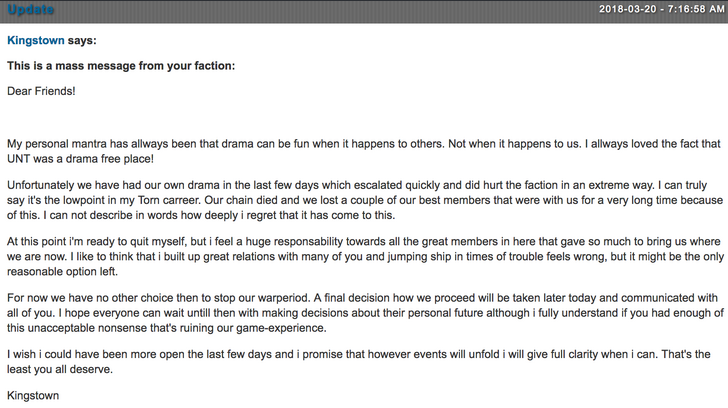Image resolution: width=728 pixels, height=408 pixels.
Task: Click the "Dear Friends!" greeting
Action: (41, 91)
